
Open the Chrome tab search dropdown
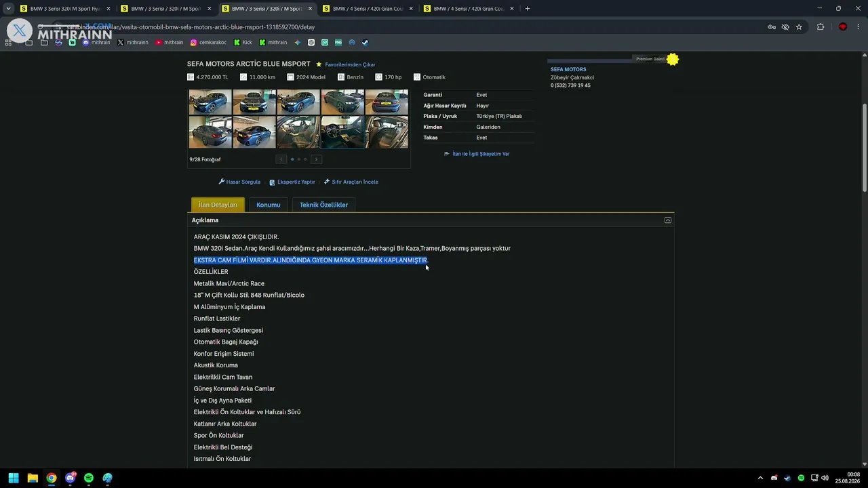pyautogui.click(x=8, y=9)
